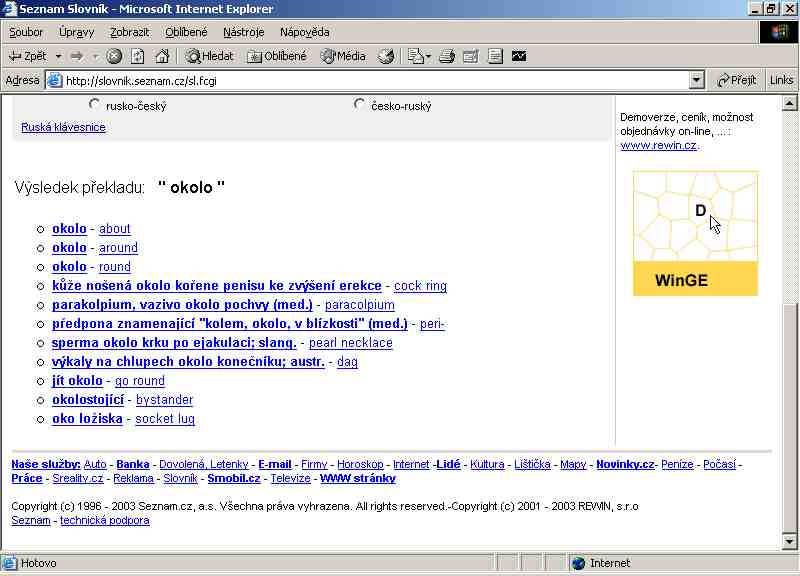Image resolution: width=800 pixels, height=576 pixels.
Task: Click the Mail toolbar icon
Action: coord(415,56)
